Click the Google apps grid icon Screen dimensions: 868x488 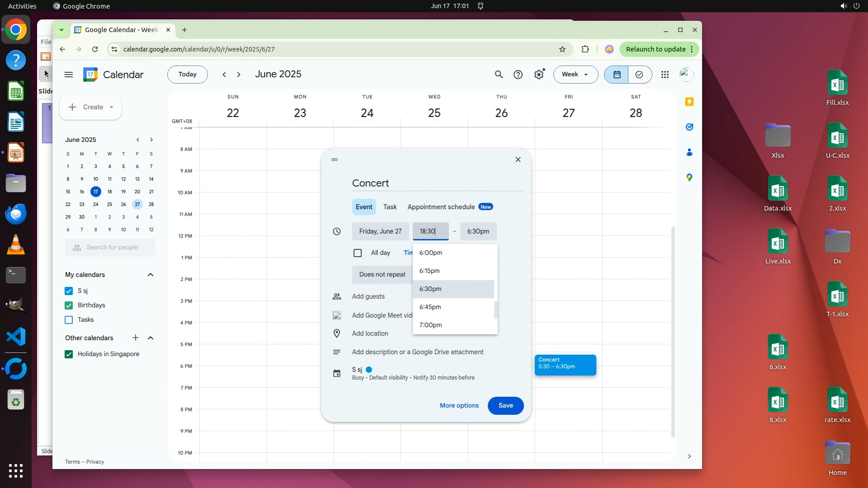(665, 75)
